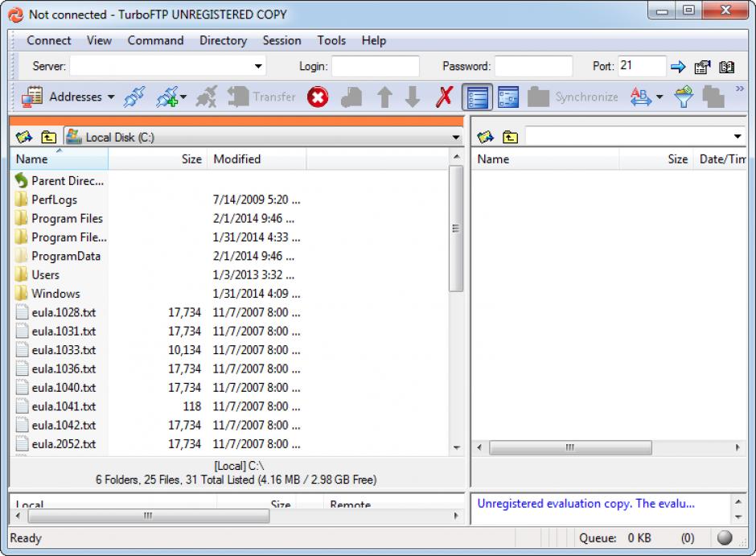Click the queue pane horizontal scrollbar thumb

tap(149, 516)
